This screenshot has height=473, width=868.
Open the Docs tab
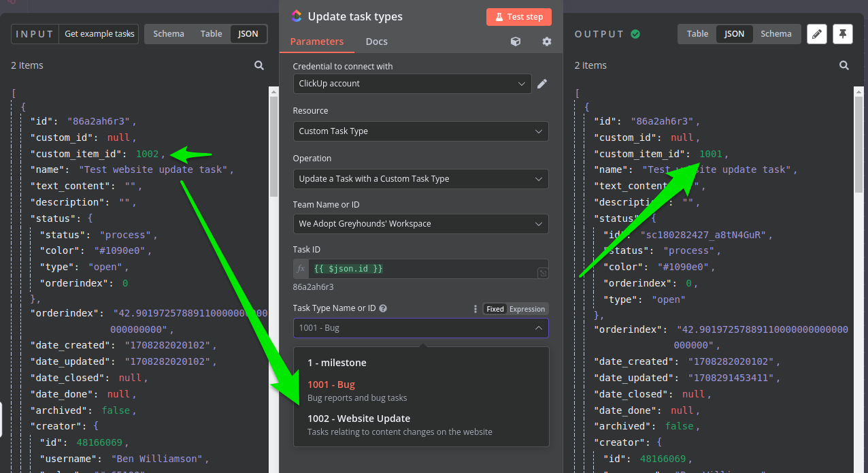pyautogui.click(x=376, y=42)
